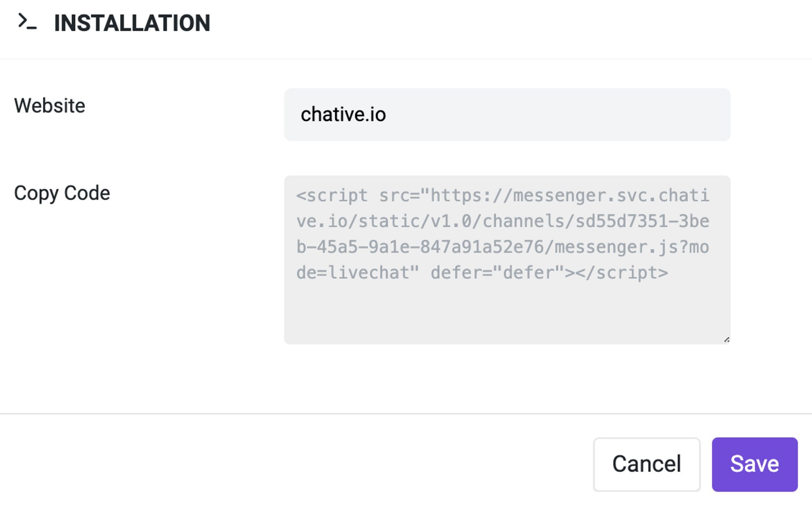Place cursor on chative.io text
The width and height of the screenshot is (812, 508).
coord(343,115)
